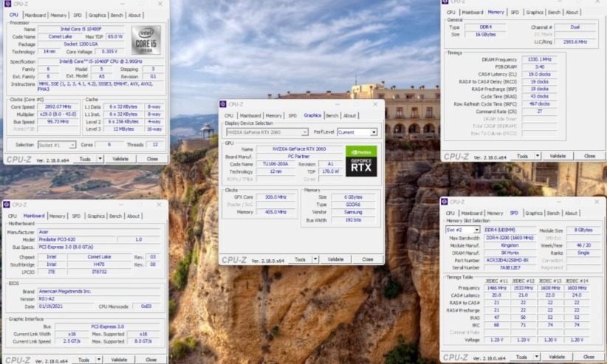
Task: Click Validate button in CPU window
Action: coord(120,159)
